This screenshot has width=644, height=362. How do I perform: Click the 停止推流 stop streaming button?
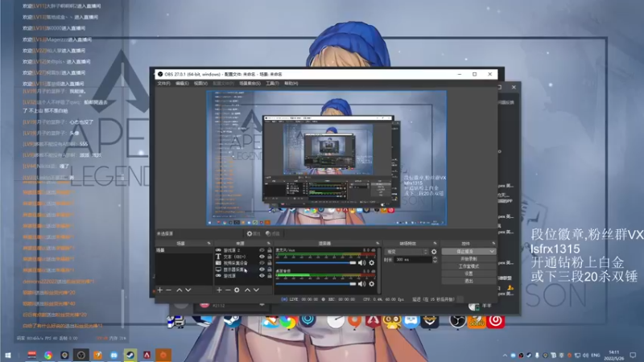(x=469, y=251)
